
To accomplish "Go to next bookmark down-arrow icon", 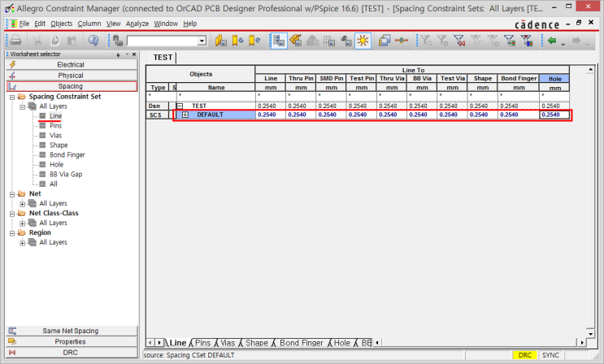I will (x=237, y=41).
